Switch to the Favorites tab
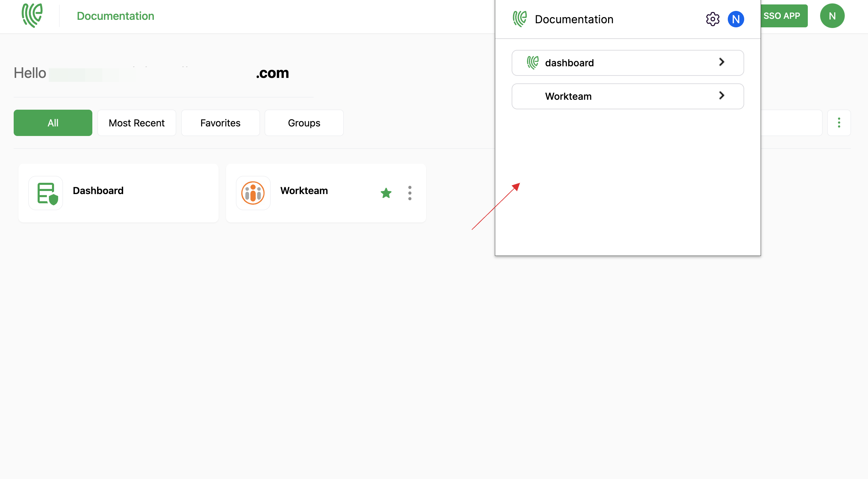 [x=221, y=123]
